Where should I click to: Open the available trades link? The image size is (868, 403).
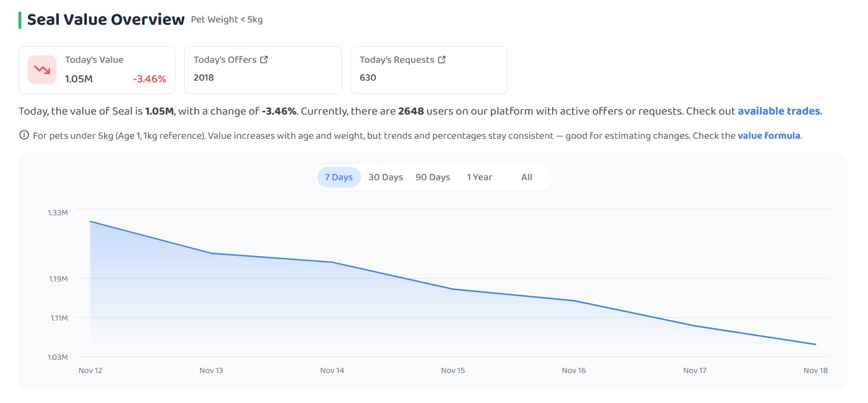pos(779,111)
